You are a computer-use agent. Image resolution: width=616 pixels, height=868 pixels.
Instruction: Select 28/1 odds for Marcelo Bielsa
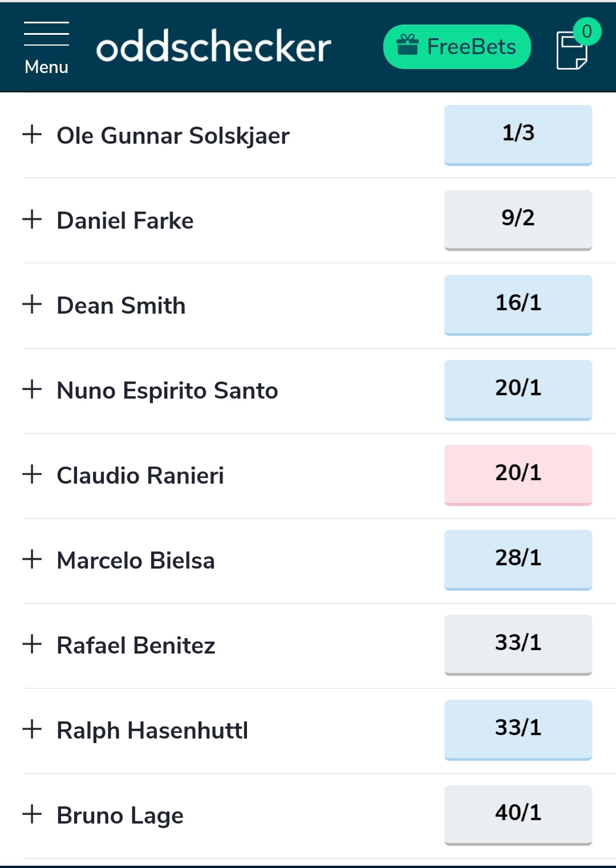518,560
